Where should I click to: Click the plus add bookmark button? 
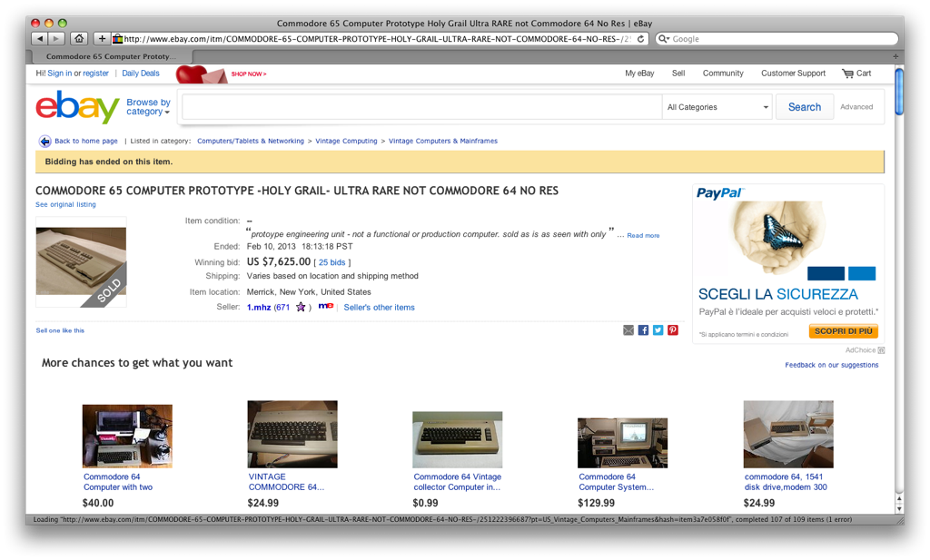(102, 38)
